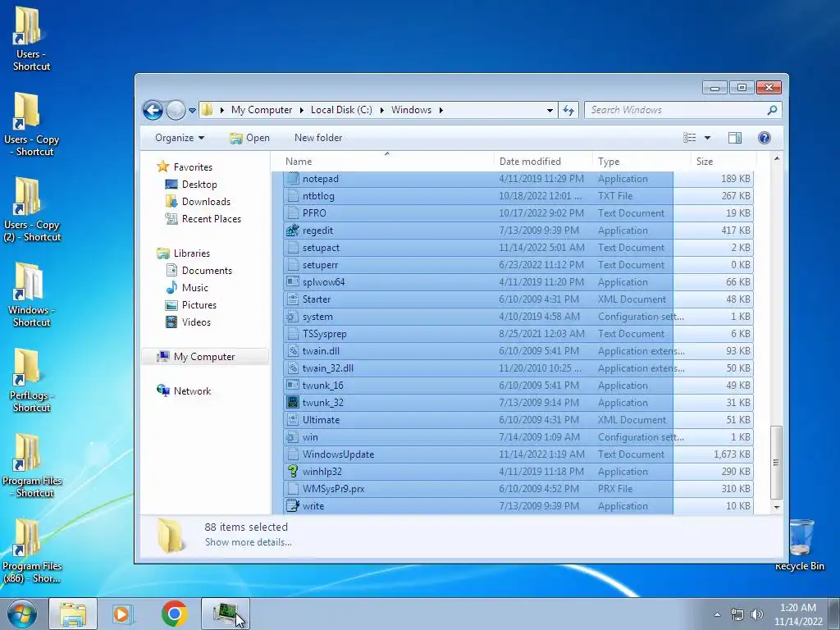Click Show more details link

point(248,542)
